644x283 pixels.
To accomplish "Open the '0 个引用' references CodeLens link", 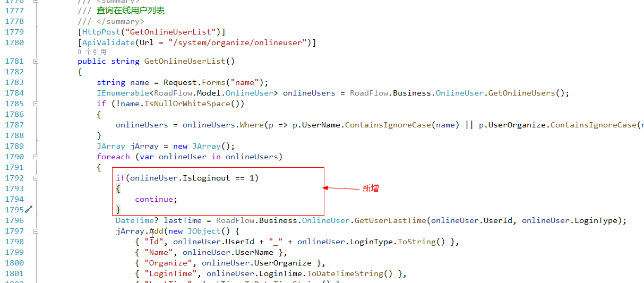I will 91,52.
